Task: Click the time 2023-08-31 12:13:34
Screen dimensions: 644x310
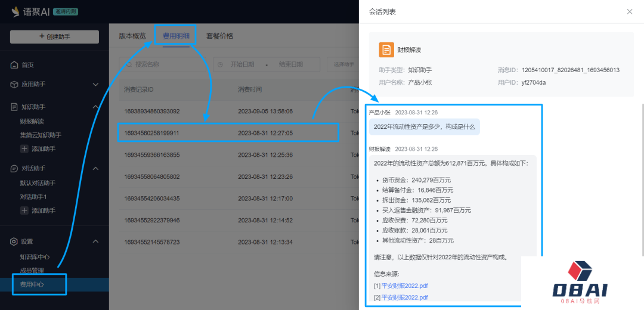Action: [265, 242]
